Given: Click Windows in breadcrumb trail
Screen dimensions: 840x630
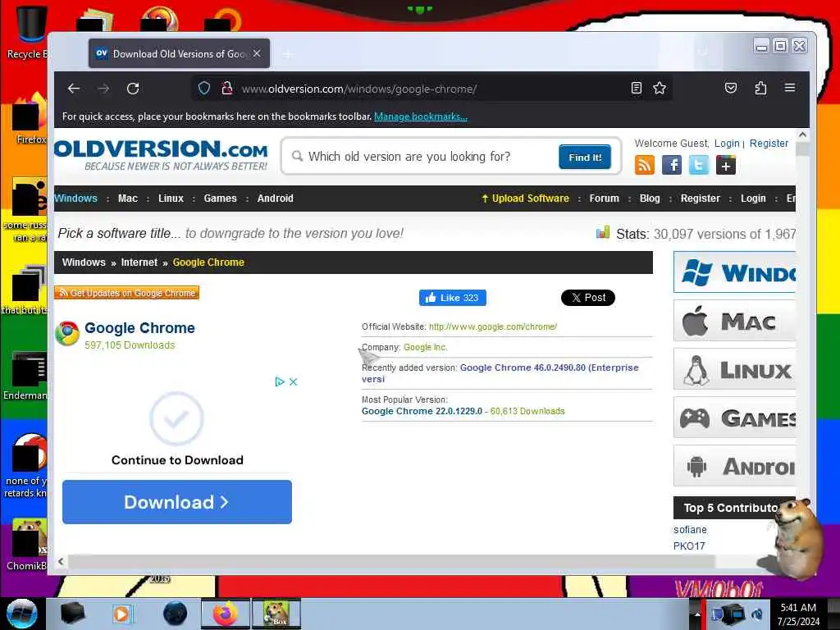Looking at the screenshot, I should click(x=84, y=262).
